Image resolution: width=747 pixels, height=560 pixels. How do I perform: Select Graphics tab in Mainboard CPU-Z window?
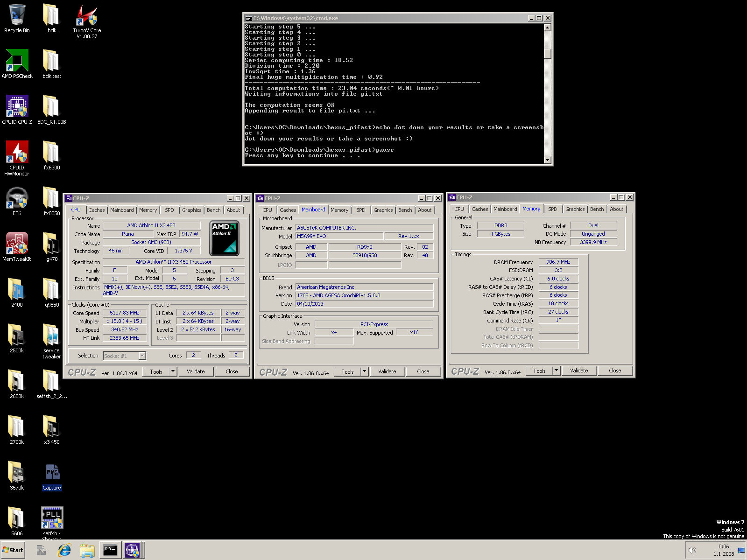click(383, 210)
